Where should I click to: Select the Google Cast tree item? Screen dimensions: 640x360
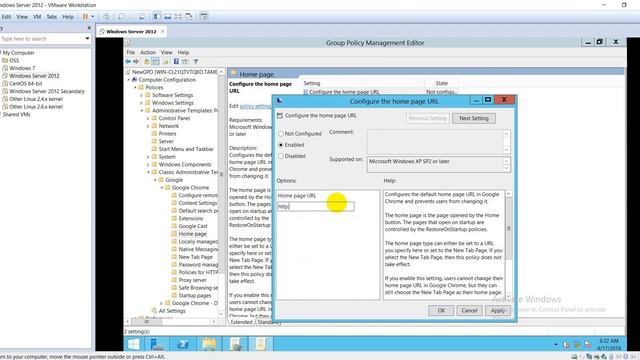[193, 226]
